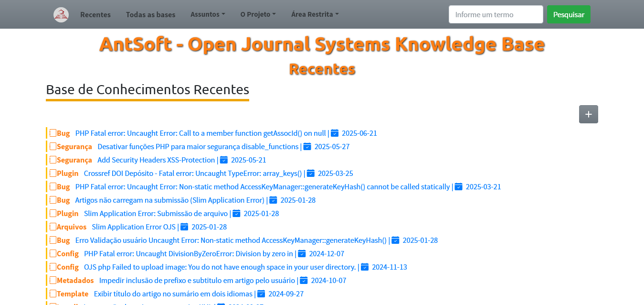The width and height of the screenshot is (644, 305).
Task: Click the calendar icon before 2025-03-21
Action: (459, 186)
